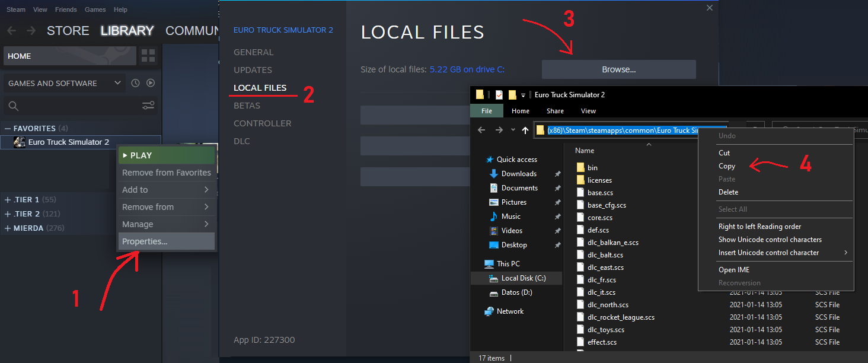Open Explorer Share ribbon tab
868x363 pixels.
tap(556, 111)
